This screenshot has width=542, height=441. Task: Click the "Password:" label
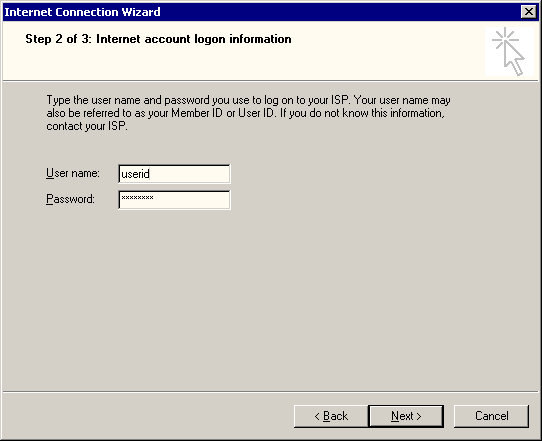click(70, 199)
